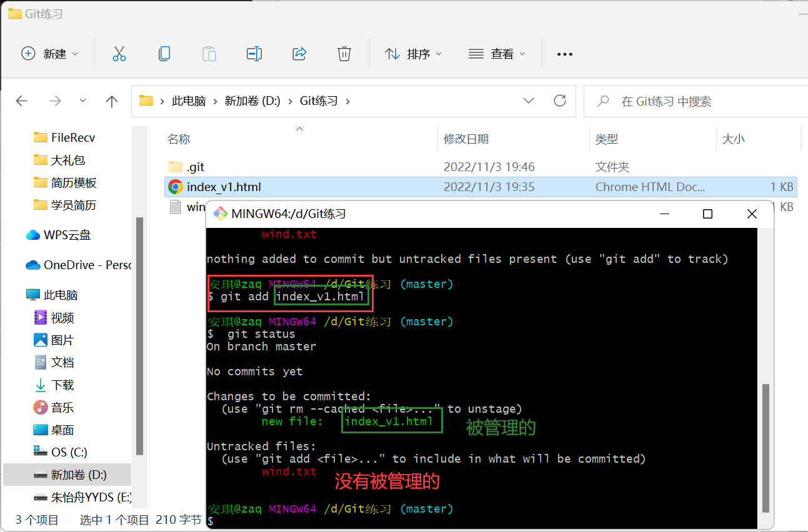Screen dimensions: 808x532
Task: Click the Rename icon in toolbar
Action: (254, 54)
